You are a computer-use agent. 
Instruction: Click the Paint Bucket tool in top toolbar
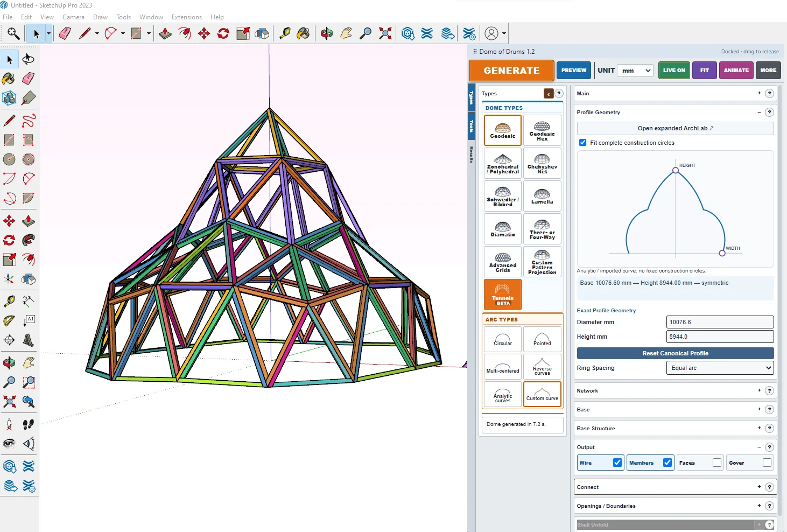click(x=304, y=33)
